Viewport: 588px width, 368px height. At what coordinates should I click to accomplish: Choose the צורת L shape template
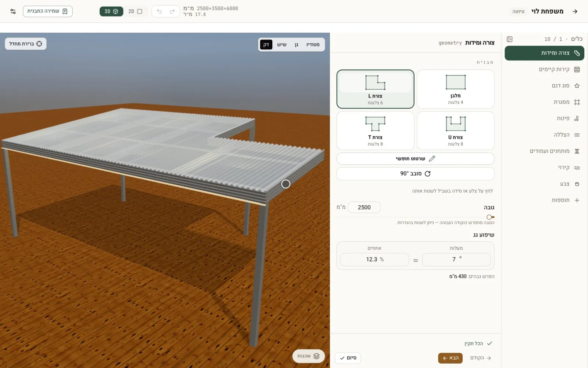375,89
